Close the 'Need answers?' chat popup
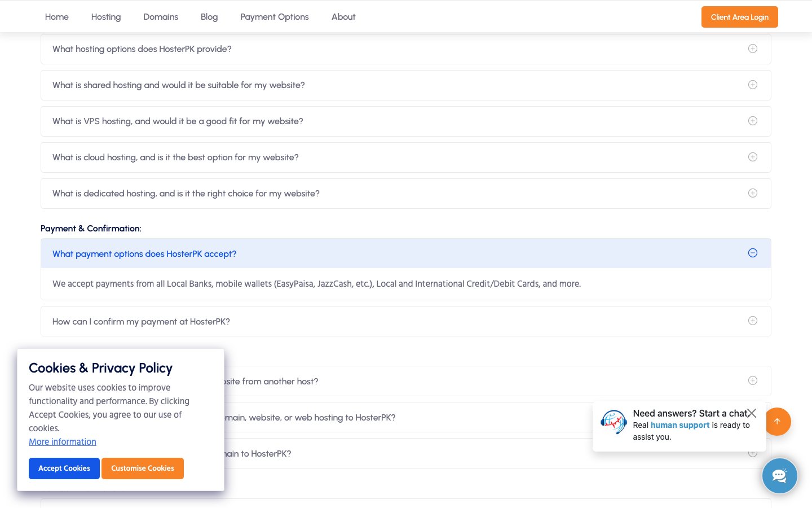The image size is (812, 508). tap(752, 413)
